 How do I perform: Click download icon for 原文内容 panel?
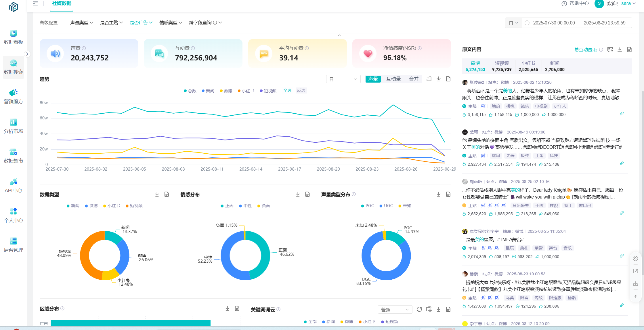[x=620, y=49]
